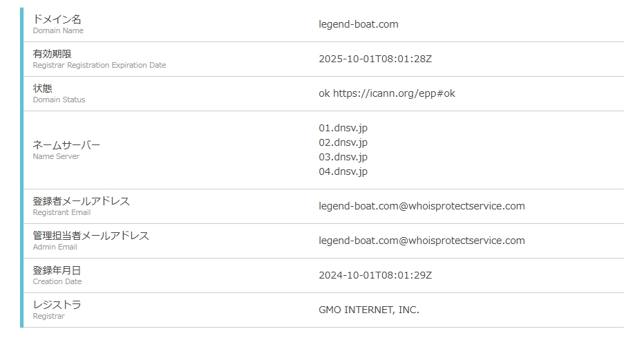Viewport: 644px width, 347px height.
Task: Select the 登録者メールアドレス row label
Action: (x=81, y=201)
